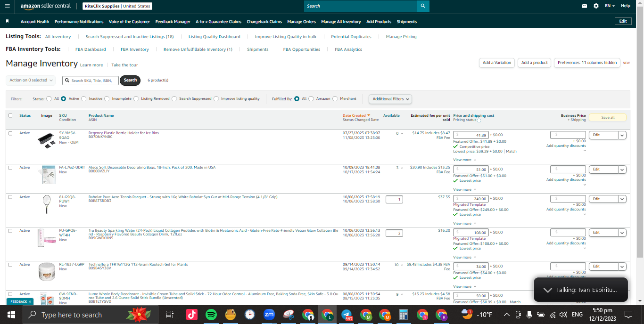Open Zoom from the taskbar
The width and height of the screenshot is (644, 324).
coord(269,315)
